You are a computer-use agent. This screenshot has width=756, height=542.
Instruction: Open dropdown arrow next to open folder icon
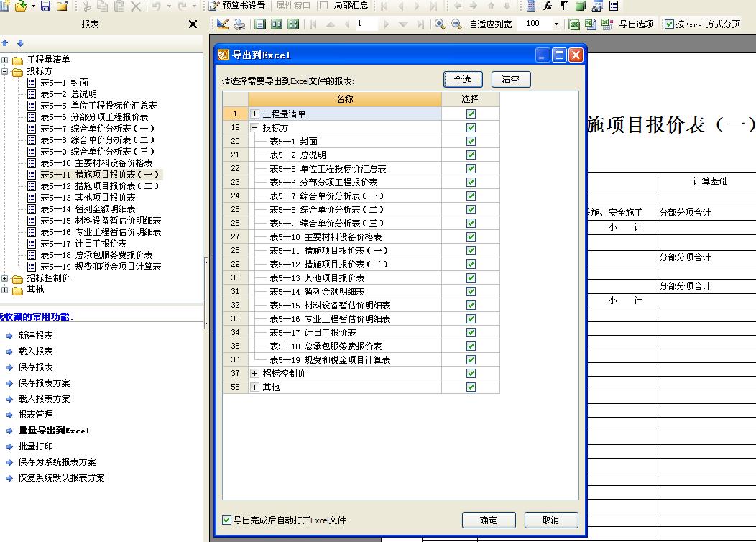33,6
